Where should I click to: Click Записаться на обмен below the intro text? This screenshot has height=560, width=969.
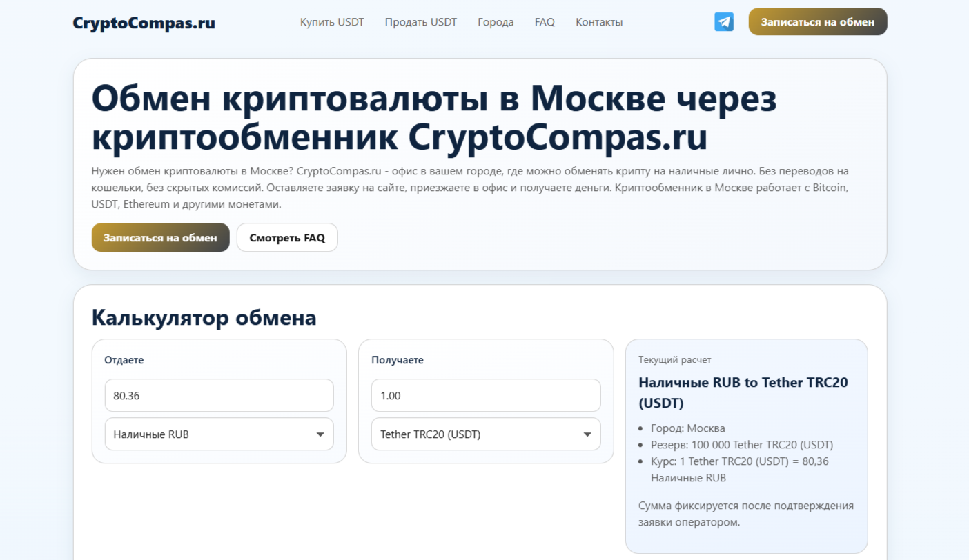point(160,237)
